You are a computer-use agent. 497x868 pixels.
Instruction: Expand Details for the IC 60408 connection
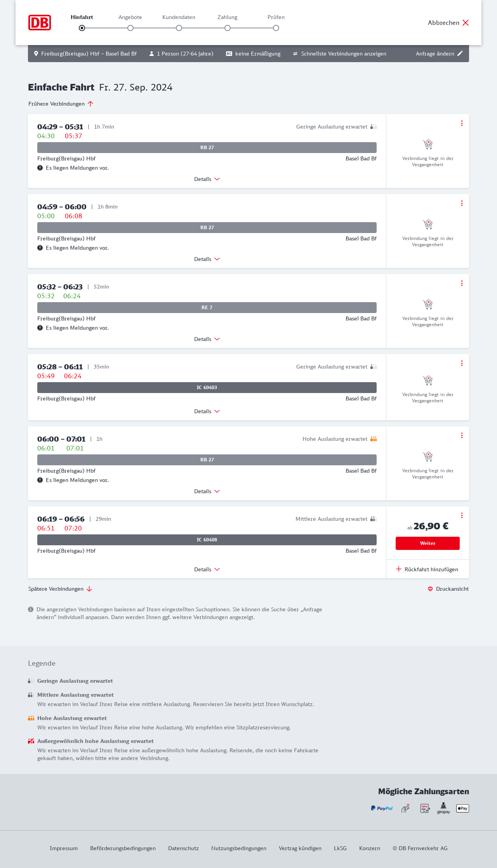pos(207,569)
